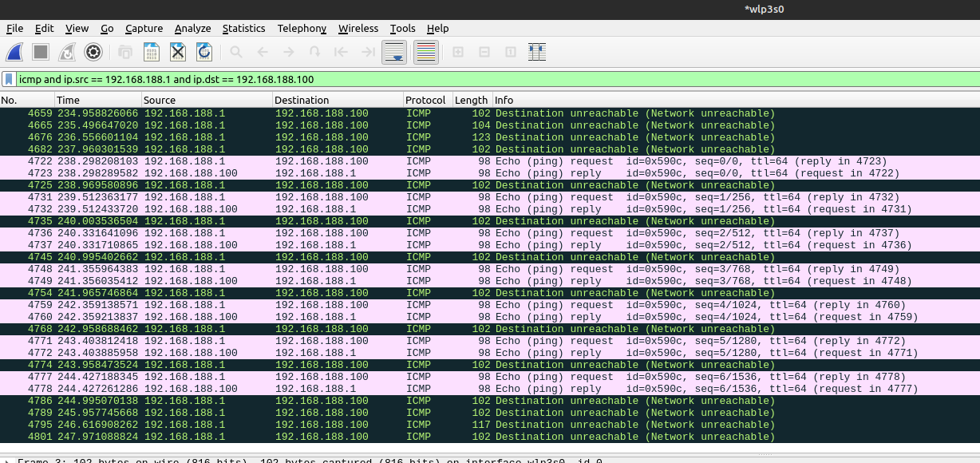
Task: Reload the capture file
Action: tap(204, 53)
